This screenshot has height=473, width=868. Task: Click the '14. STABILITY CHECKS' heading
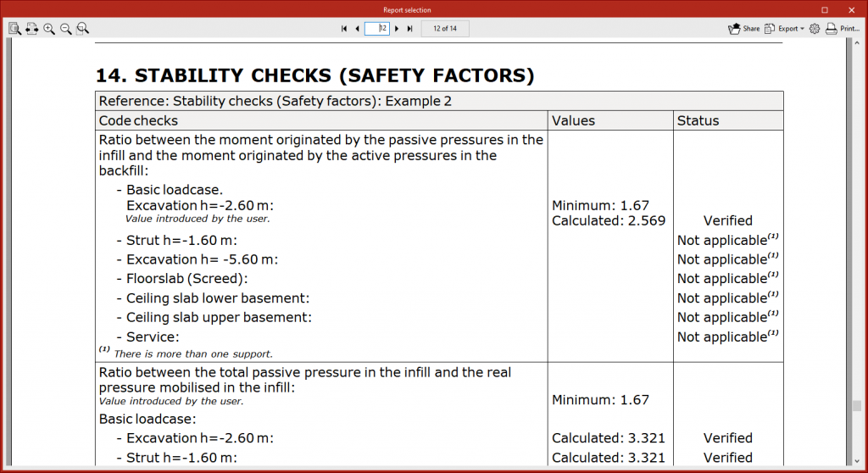tap(315, 75)
